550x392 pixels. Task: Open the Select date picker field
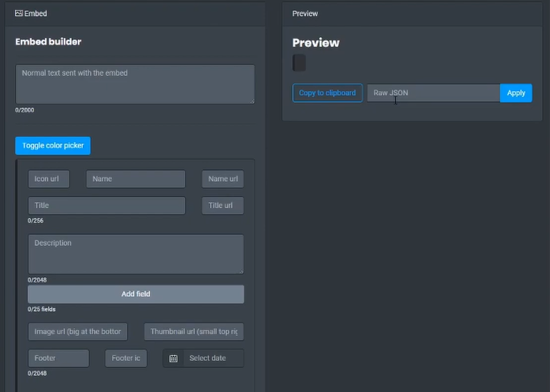pyautogui.click(x=213, y=359)
